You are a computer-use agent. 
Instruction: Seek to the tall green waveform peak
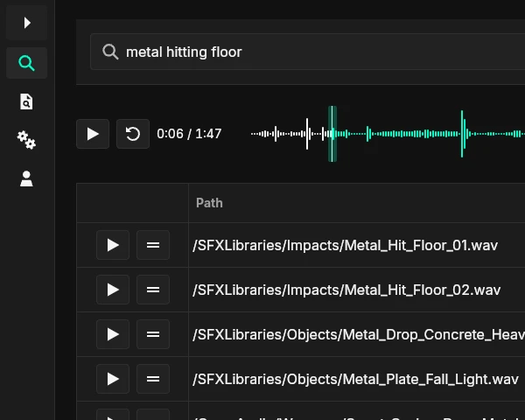point(463,134)
